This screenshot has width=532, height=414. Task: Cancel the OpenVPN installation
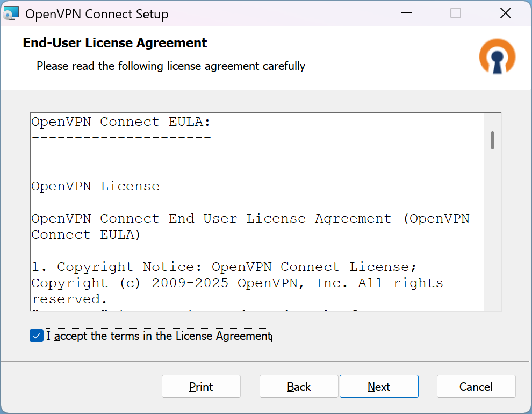tap(476, 387)
